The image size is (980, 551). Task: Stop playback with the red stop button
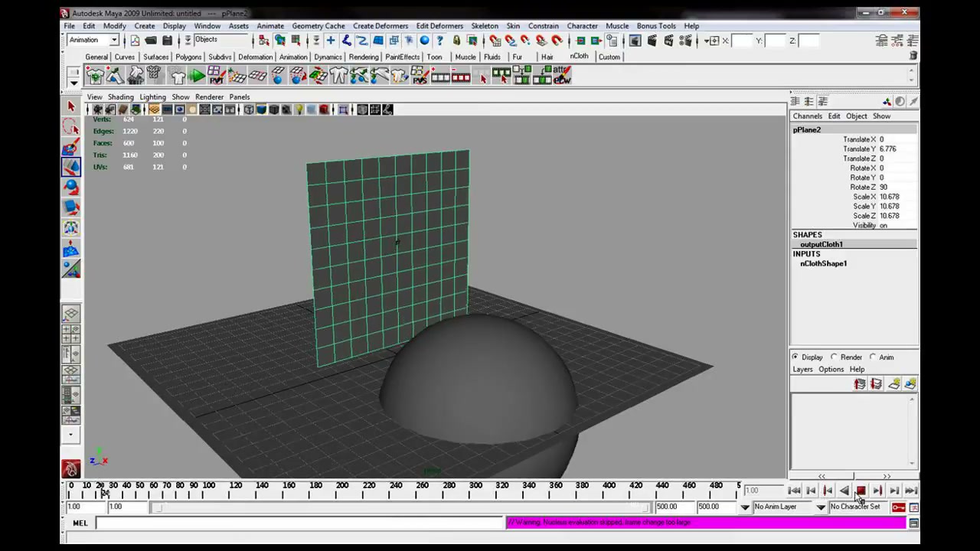[861, 491]
